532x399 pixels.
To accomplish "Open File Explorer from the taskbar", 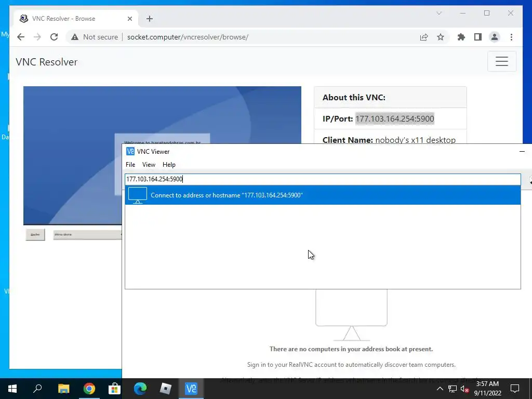I will 63,389.
